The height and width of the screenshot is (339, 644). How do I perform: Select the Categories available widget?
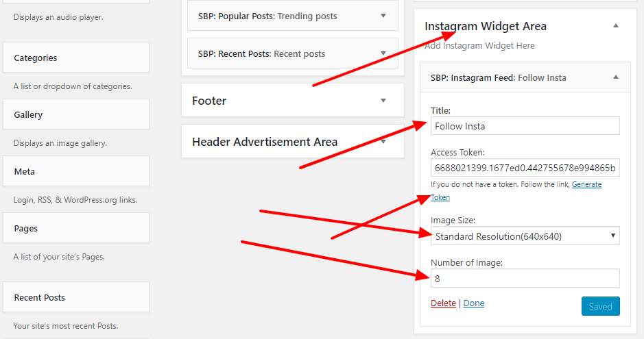pos(76,58)
